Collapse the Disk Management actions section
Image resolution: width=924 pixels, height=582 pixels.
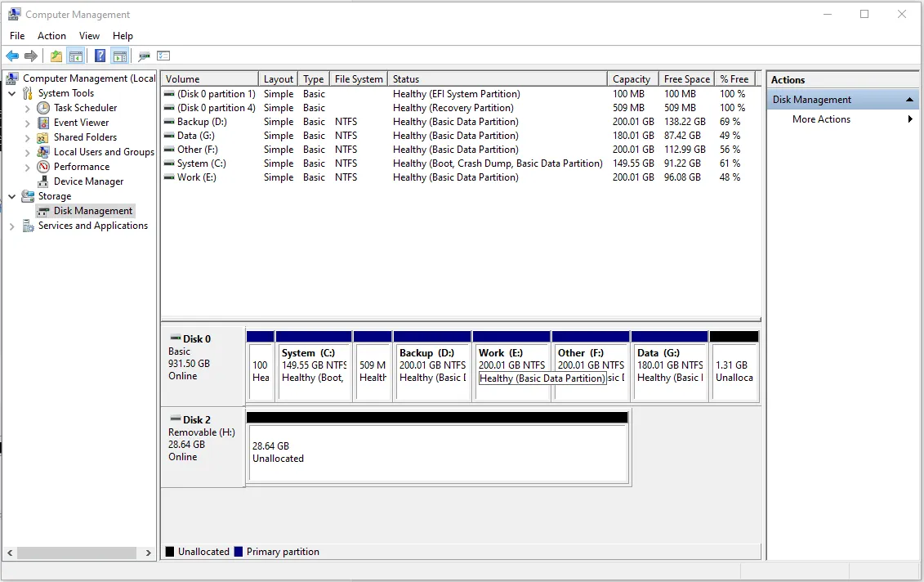pyautogui.click(x=909, y=100)
